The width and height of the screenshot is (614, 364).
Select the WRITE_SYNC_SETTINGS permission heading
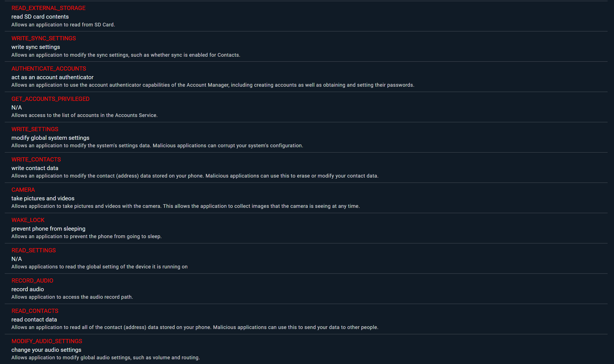tap(44, 38)
